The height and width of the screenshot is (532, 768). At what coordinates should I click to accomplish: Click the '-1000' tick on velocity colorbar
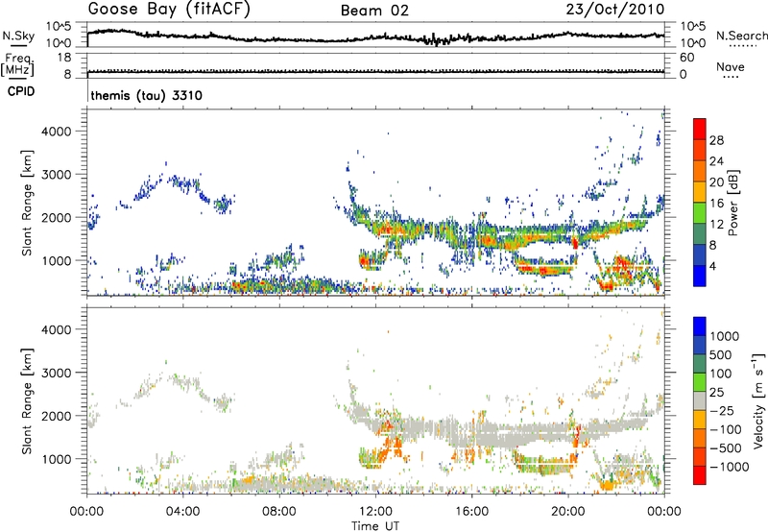pos(729,467)
